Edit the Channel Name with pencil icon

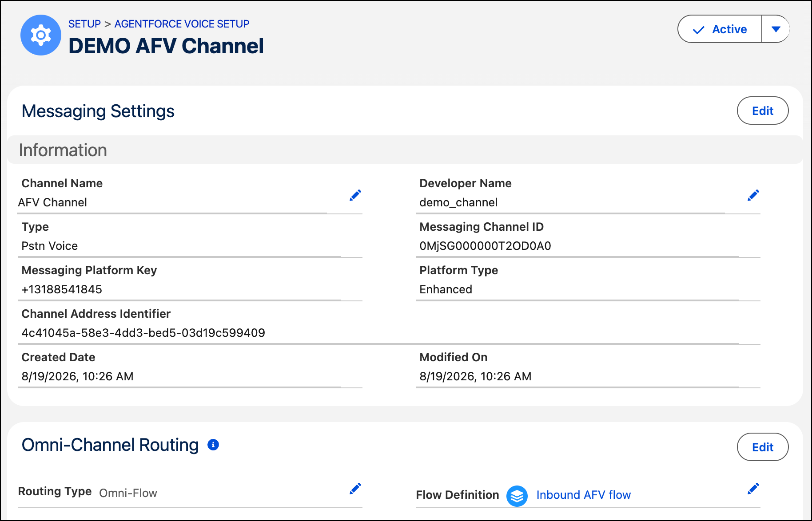(355, 195)
